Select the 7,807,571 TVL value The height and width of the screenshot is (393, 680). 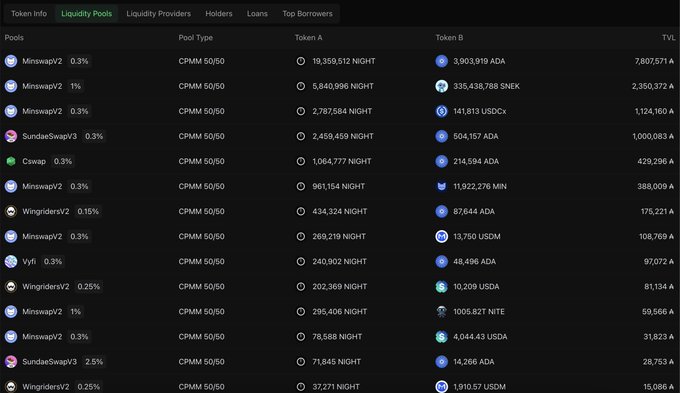[x=654, y=61]
